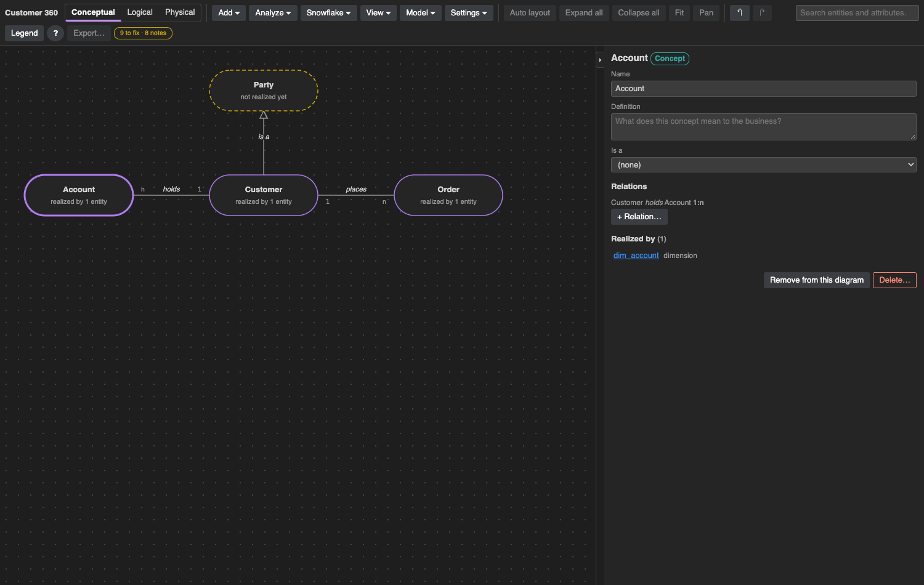Open the question mark help button
This screenshot has width=924, height=585.
55,33
